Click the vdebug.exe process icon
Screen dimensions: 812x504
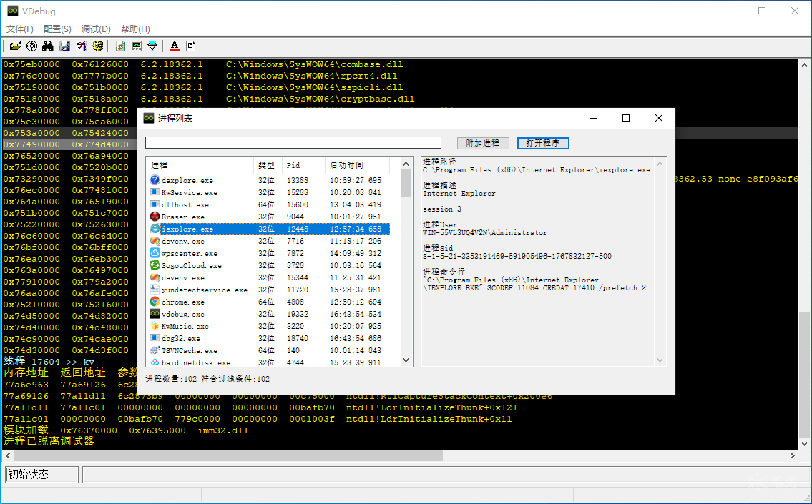(x=155, y=314)
